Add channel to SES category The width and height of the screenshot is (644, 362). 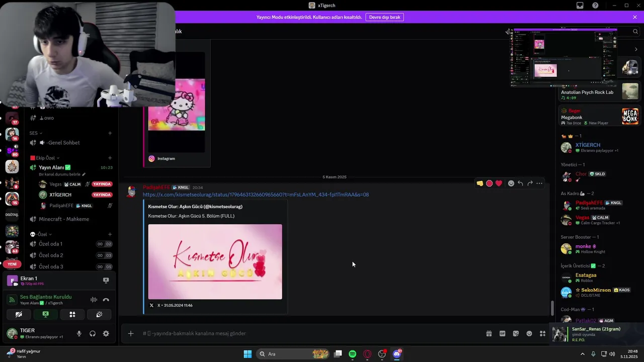tap(110, 133)
